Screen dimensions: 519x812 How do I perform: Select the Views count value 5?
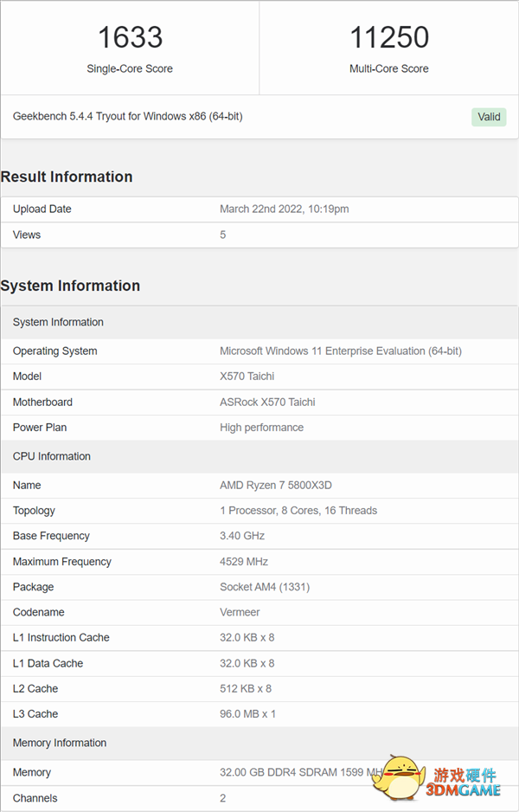pyautogui.click(x=223, y=235)
